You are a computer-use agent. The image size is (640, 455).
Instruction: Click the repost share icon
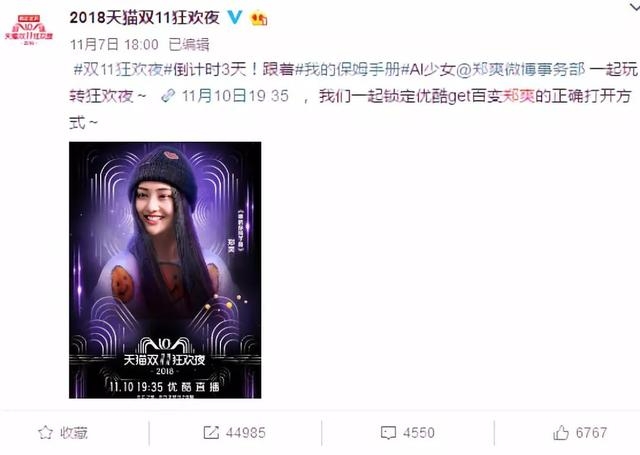(x=211, y=433)
